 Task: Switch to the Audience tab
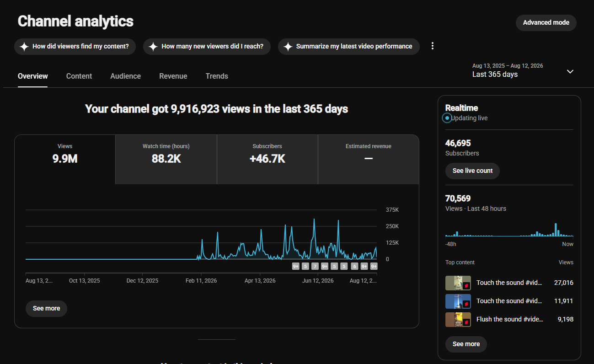click(x=126, y=76)
